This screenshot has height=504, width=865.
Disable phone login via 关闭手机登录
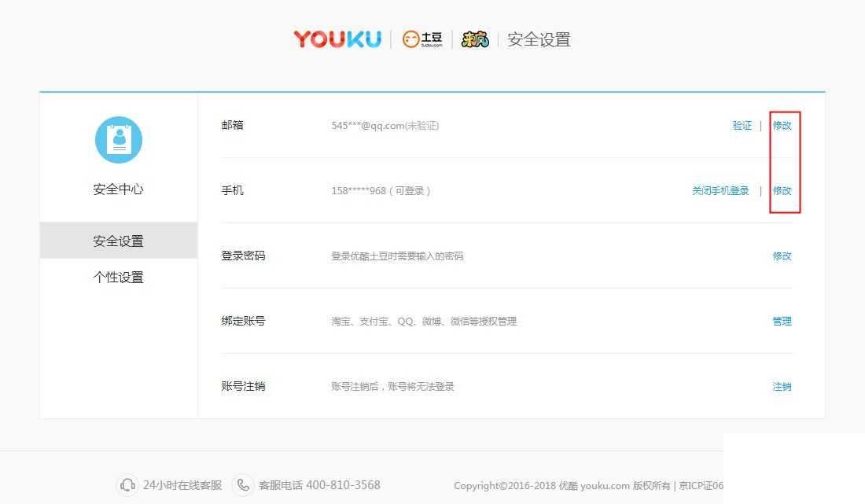point(720,190)
